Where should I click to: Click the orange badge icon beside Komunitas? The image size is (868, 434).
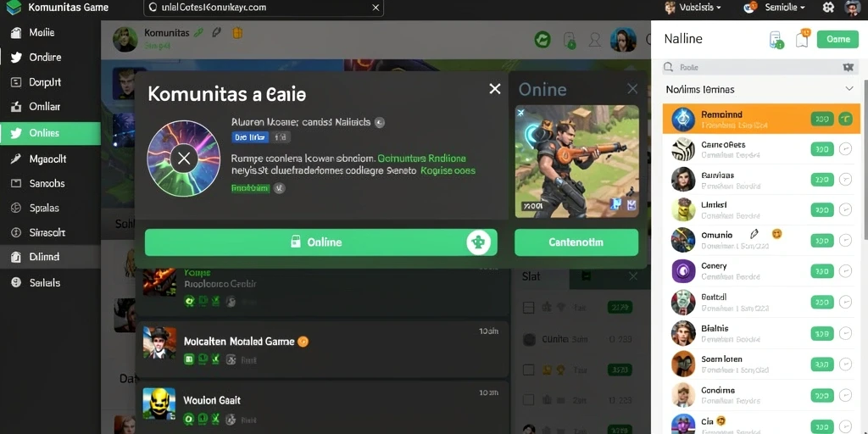point(237,33)
